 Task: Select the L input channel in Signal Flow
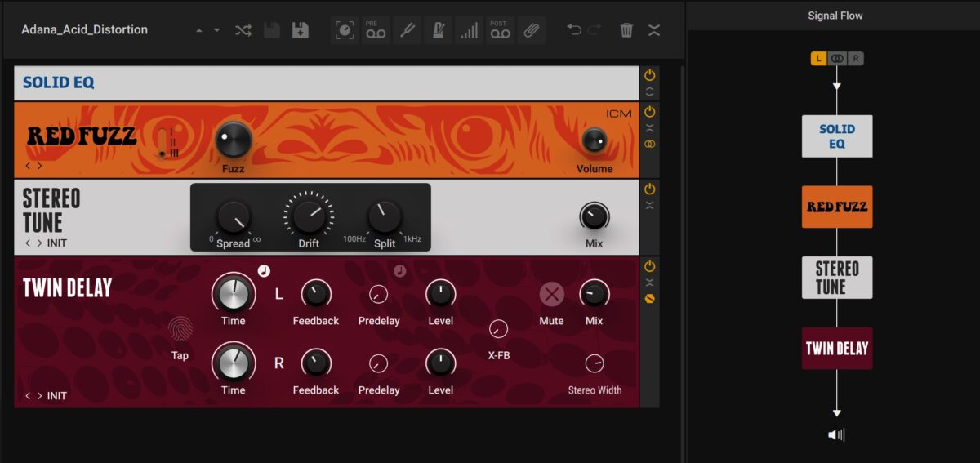point(819,59)
